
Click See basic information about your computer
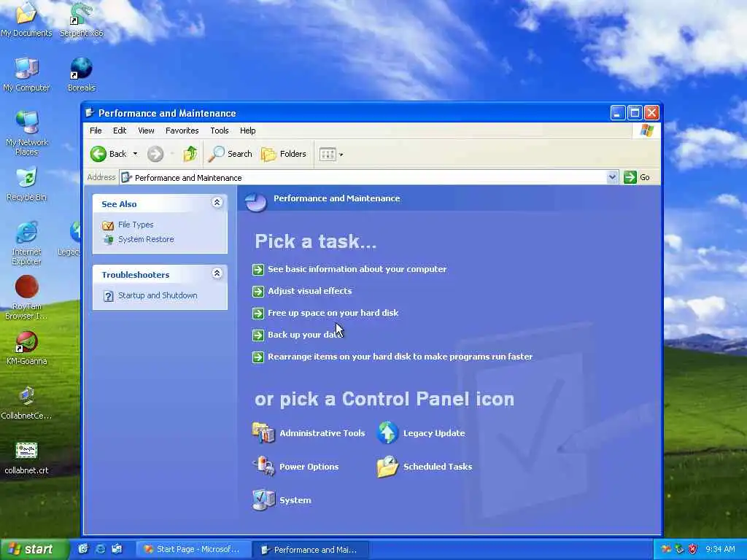357,269
